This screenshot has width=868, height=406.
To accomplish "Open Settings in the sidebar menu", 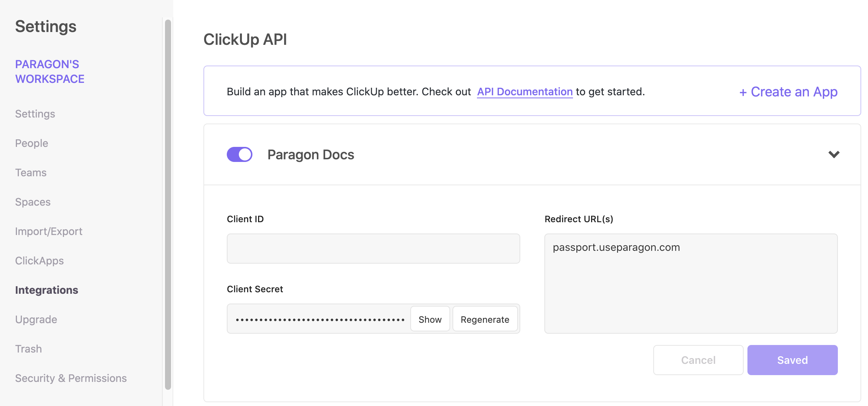I will click(x=35, y=114).
